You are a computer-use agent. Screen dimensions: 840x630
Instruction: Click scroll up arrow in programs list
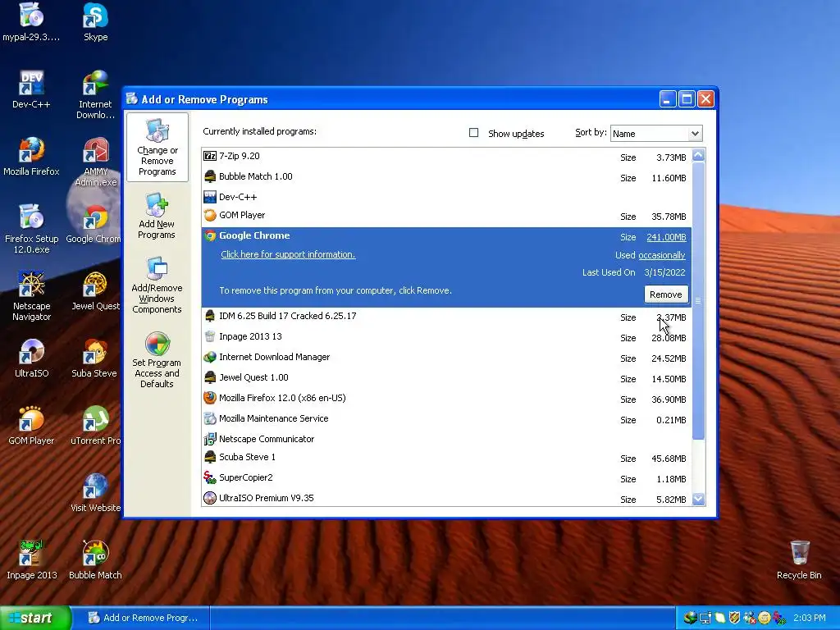[698, 155]
